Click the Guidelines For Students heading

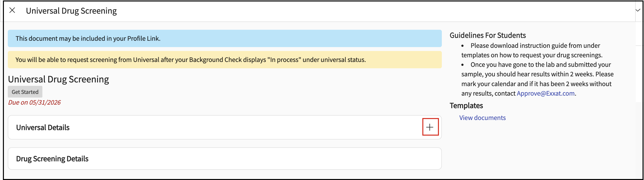tap(487, 35)
